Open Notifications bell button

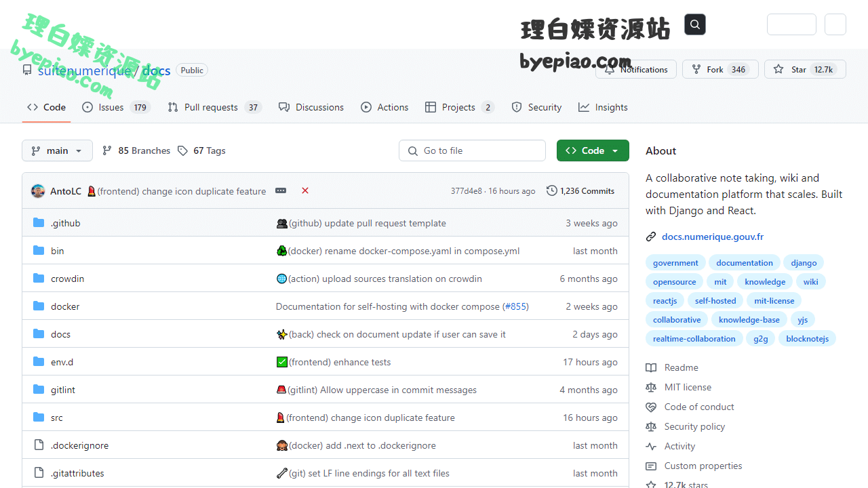(x=636, y=70)
